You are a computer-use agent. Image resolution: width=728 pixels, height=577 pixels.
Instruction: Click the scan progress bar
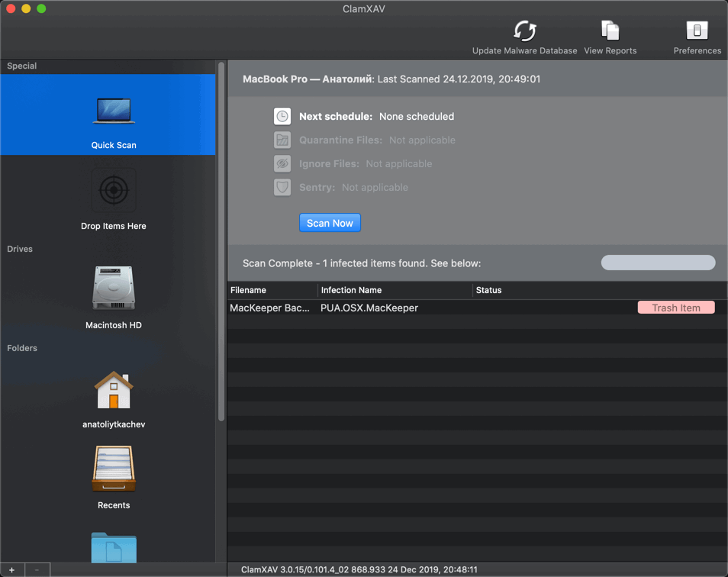pos(658,263)
